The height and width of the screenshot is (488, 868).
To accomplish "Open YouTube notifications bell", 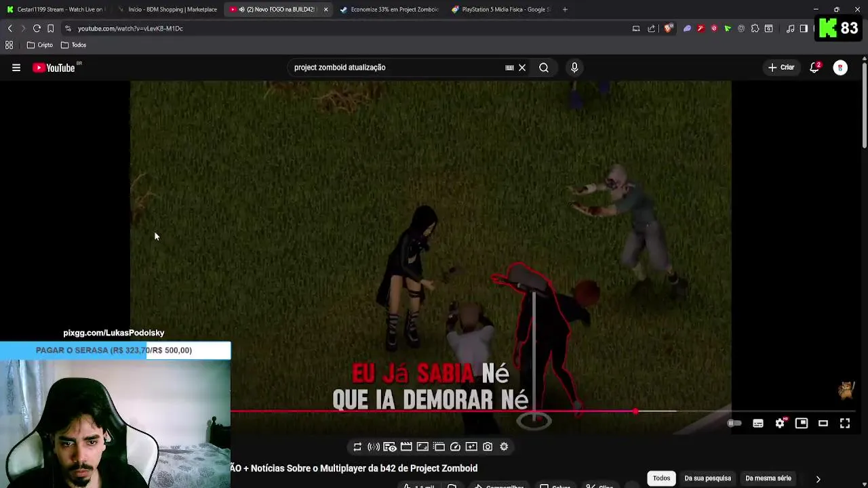I will click(815, 68).
